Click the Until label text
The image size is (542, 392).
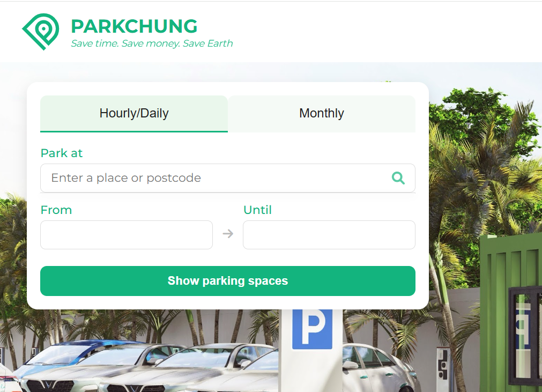[257, 210]
